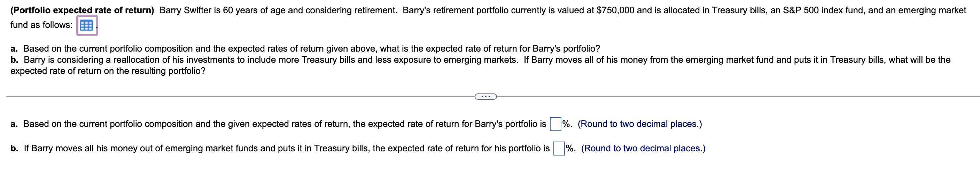Screen dimensions: 980x182
Task: Focus the part a answer input box
Action: click(x=555, y=124)
